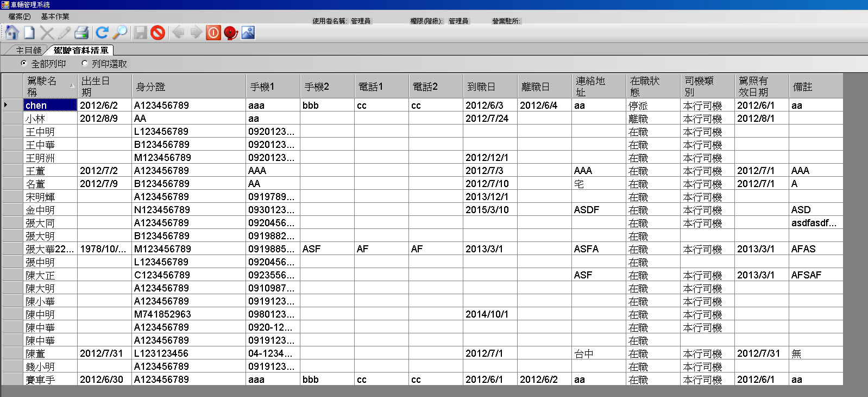This screenshot has height=397, width=868.
Task: Go to previous record with left arrow
Action: pyautogui.click(x=178, y=33)
